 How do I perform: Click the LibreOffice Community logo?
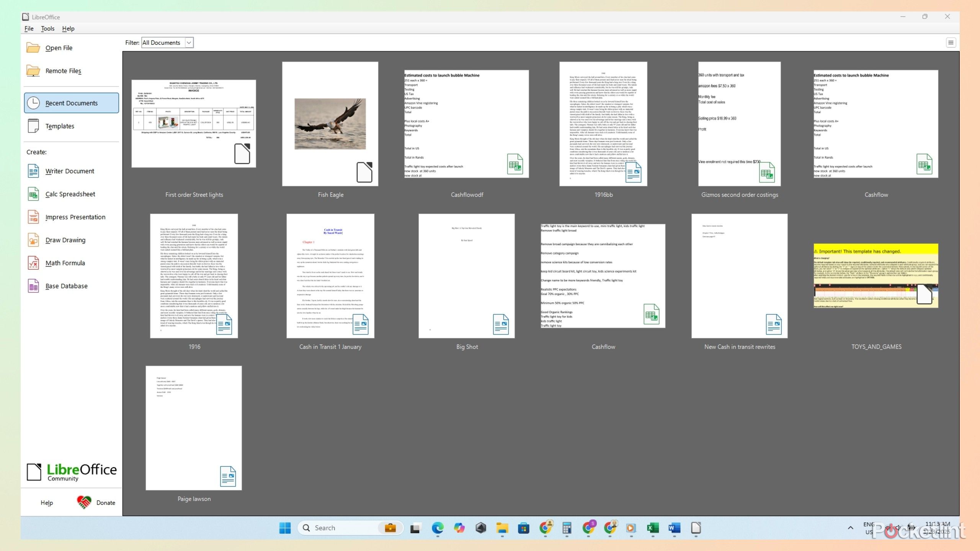(71, 471)
